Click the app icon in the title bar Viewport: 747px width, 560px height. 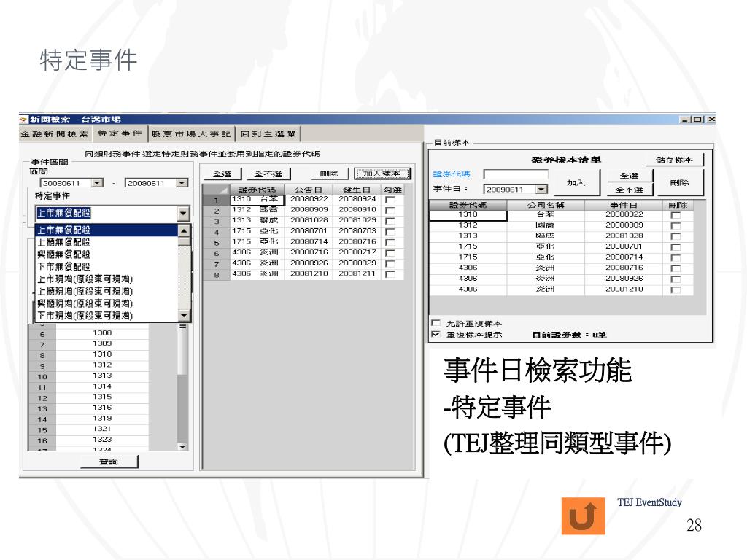coord(24,119)
